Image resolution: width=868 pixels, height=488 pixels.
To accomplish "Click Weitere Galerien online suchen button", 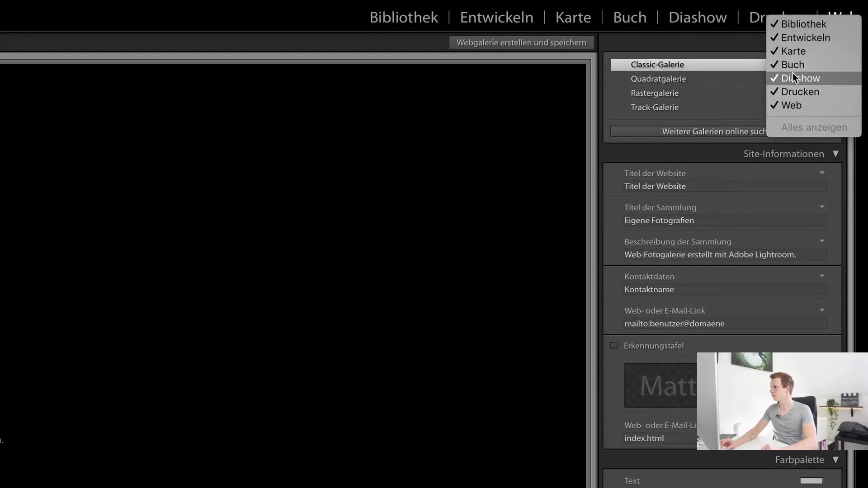I will (x=688, y=131).
